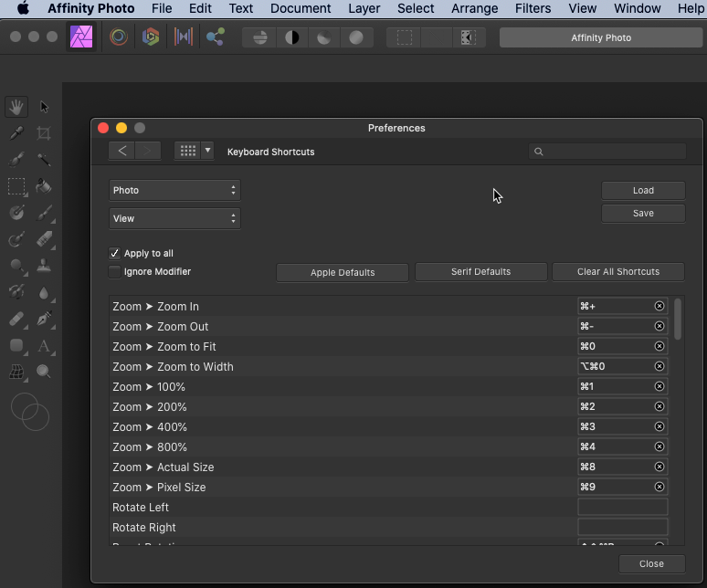The height and width of the screenshot is (588, 707).
Task: Select the Zoom magnifier tool
Action: point(44,371)
